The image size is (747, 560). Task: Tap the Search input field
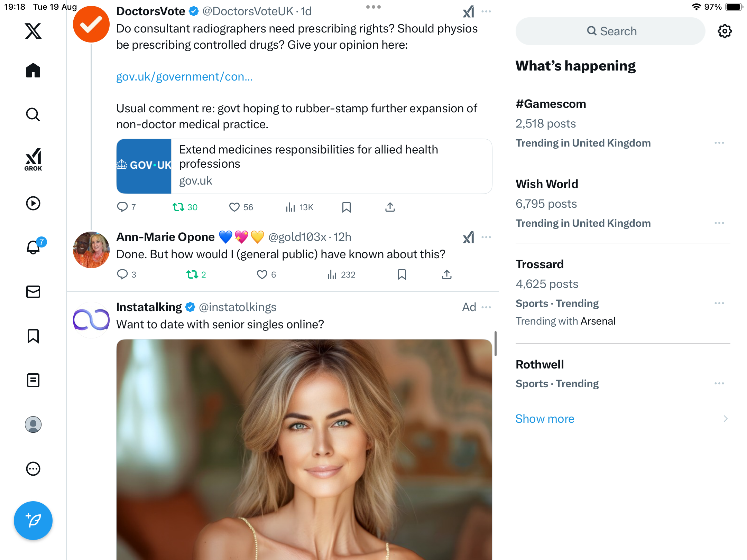tap(610, 31)
